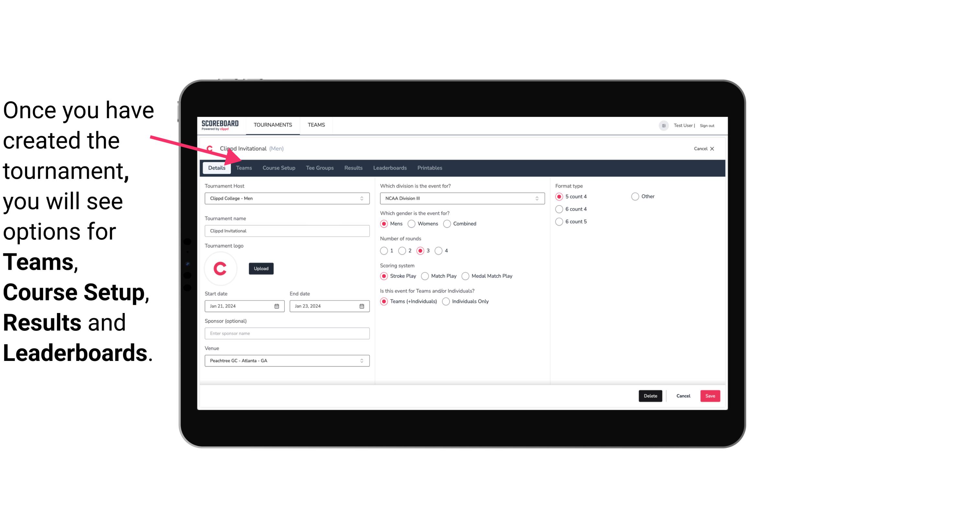Click the Scoreboard logo icon

pyautogui.click(x=220, y=125)
